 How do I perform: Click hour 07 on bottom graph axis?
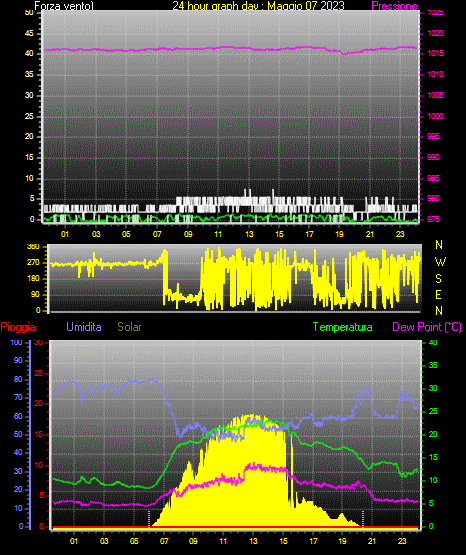coord(164,541)
